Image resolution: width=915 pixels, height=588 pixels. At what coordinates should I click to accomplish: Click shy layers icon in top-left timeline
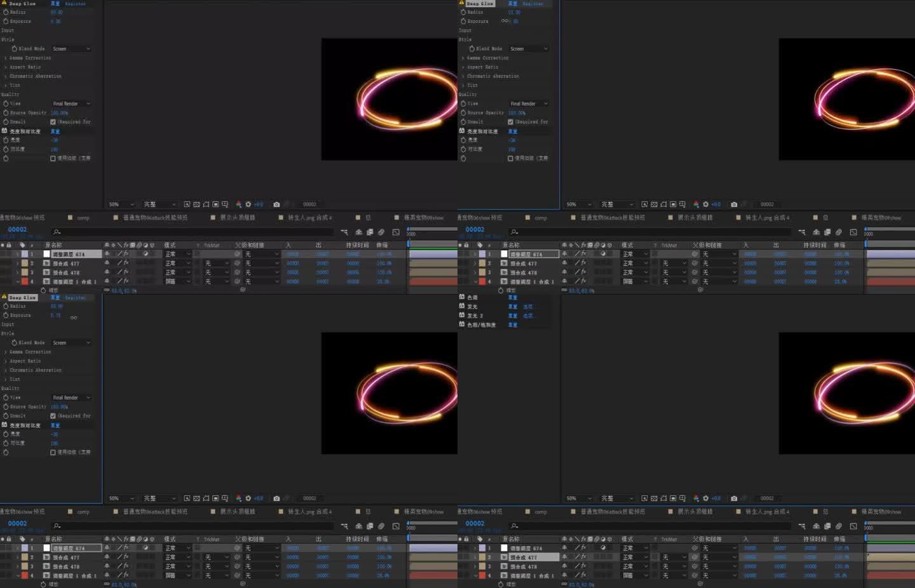pyautogui.click(x=359, y=232)
